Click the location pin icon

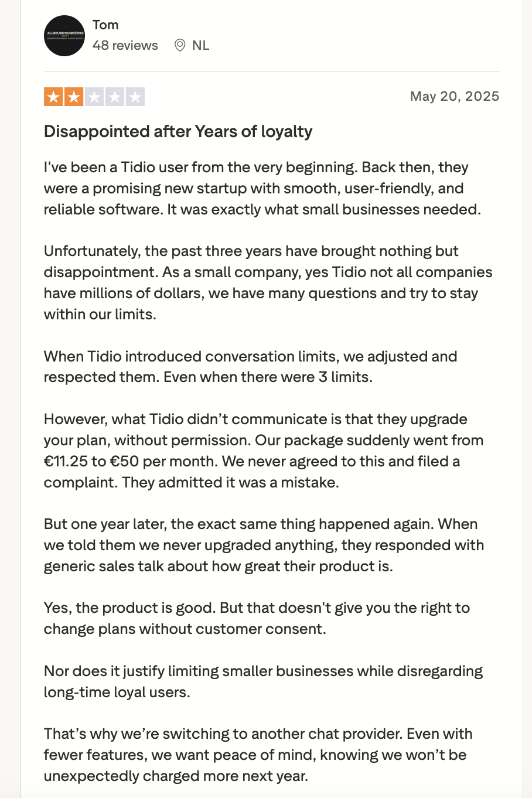coord(180,45)
